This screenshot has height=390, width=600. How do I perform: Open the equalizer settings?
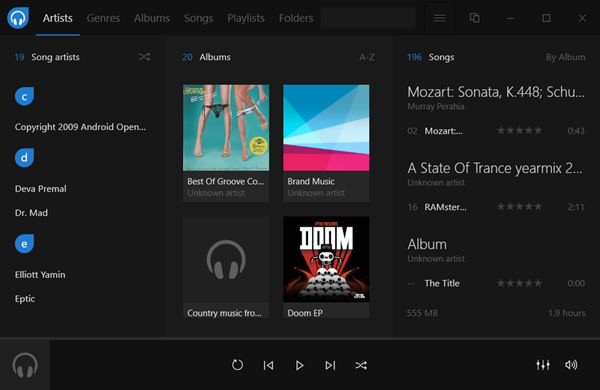pyautogui.click(x=543, y=365)
